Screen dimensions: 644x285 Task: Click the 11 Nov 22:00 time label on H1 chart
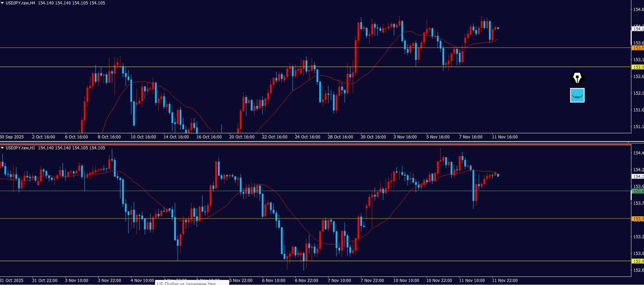point(505,281)
